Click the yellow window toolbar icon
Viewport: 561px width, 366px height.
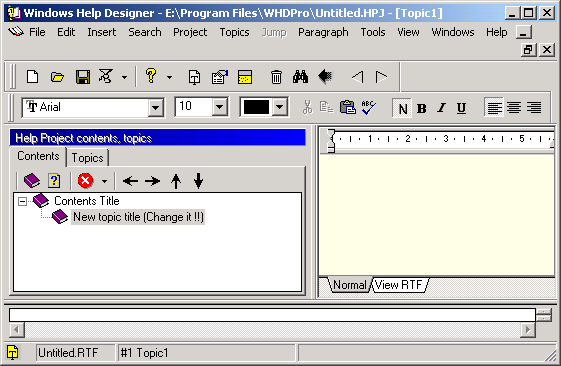tap(245, 77)
